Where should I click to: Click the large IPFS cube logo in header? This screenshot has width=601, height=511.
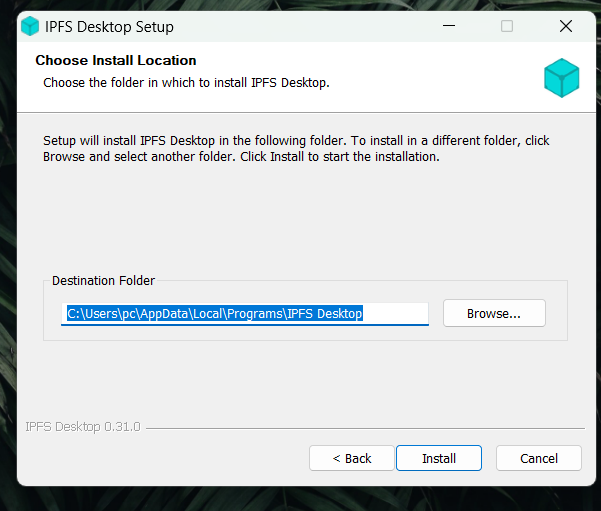(x=562, y=78)
